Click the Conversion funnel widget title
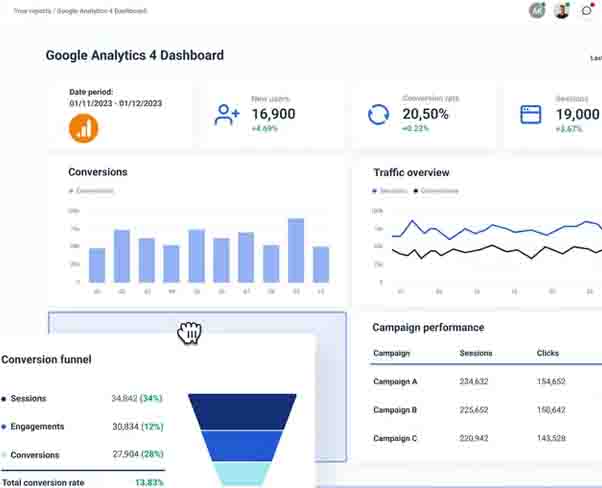This screenshot has height=488, width=602. [46, 360]
